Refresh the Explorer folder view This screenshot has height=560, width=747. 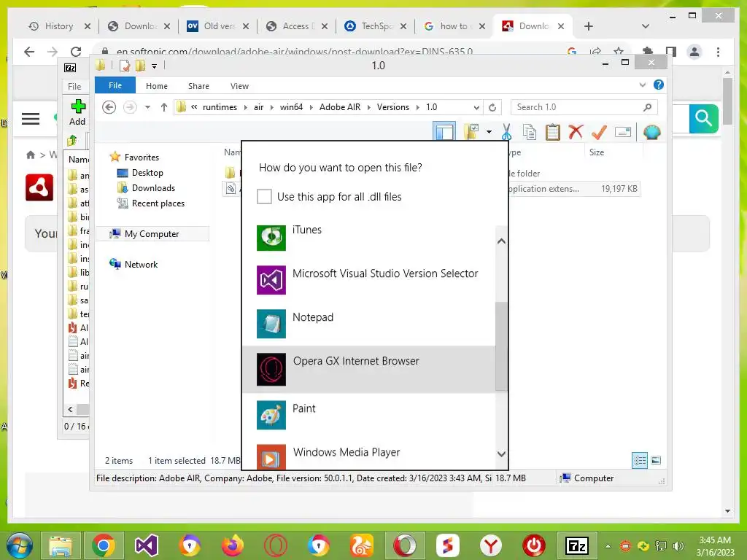click(x=492, y=107)
